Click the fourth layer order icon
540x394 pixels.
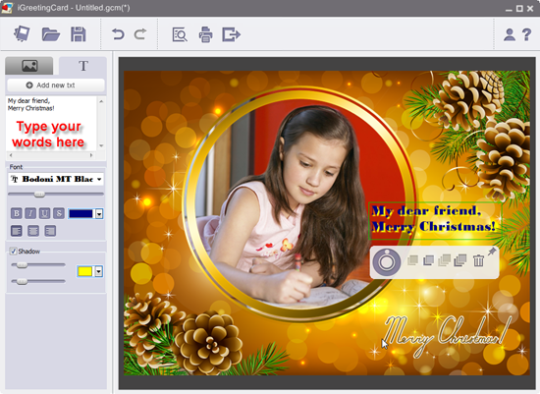point(460,260)
